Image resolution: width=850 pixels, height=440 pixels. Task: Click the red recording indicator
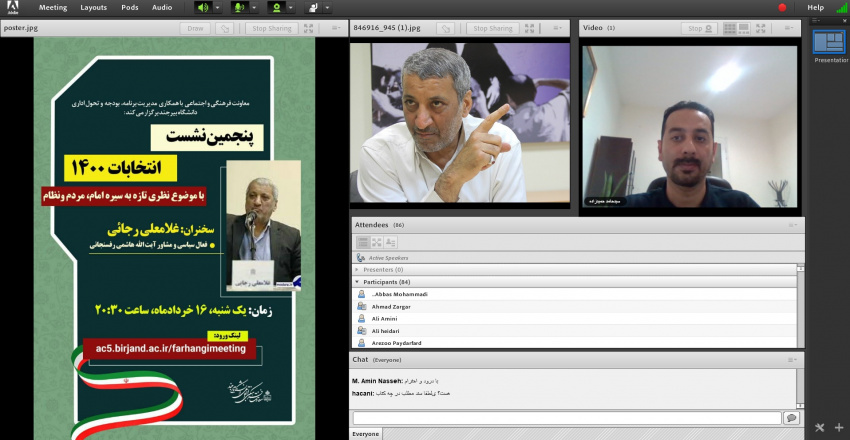782,8
